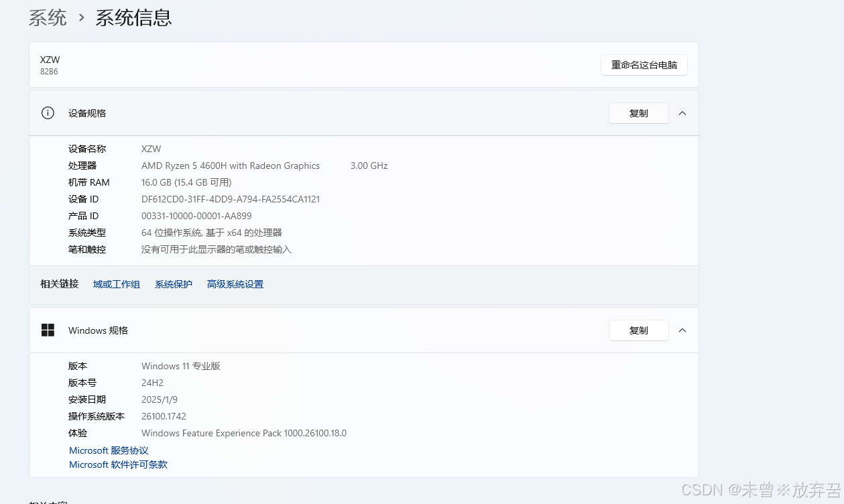844x504 pixels.
Task: Copy device specifications with 复制 button
Action: 639,113
